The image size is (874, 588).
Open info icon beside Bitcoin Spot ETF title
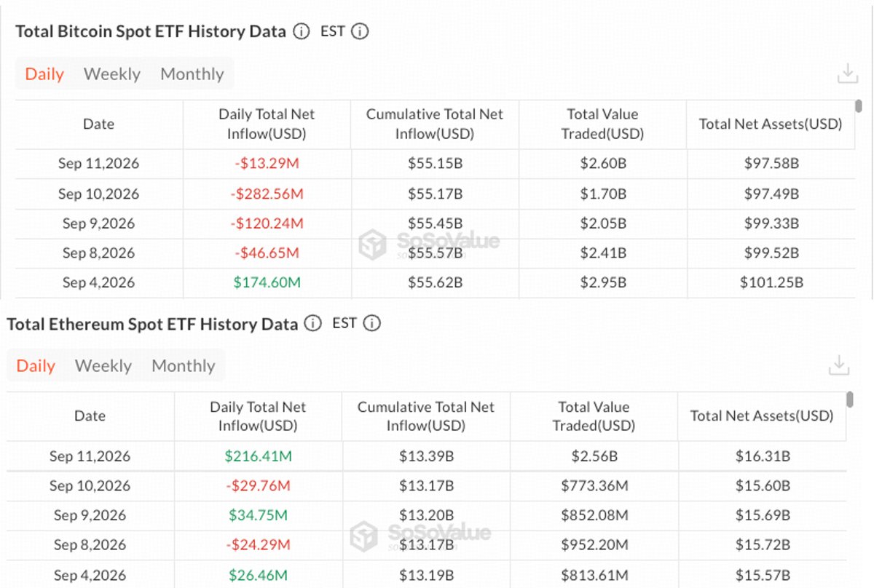click(x=301, y=32)
